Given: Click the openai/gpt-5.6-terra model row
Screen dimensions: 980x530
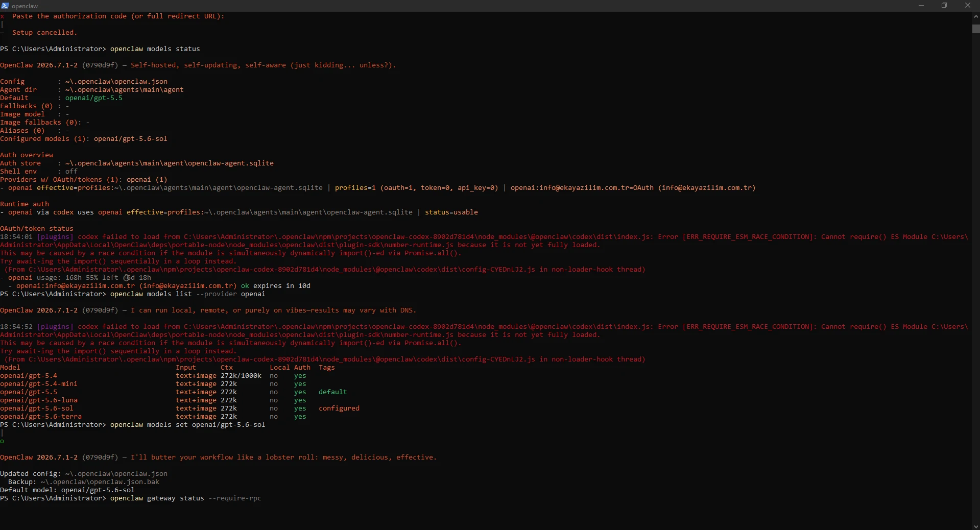Looking at the screenshot, I should (x=153, y=417).
